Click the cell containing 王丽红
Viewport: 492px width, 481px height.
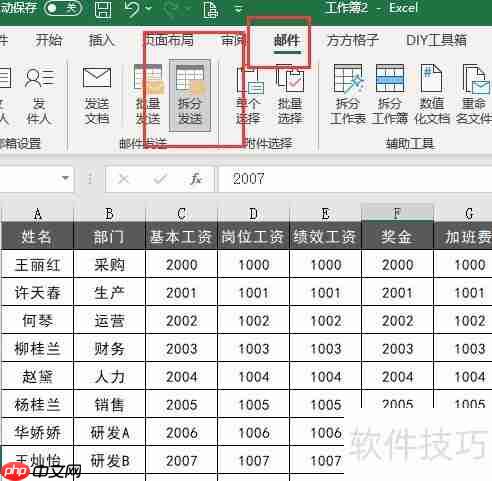click(x=37, y=264)
